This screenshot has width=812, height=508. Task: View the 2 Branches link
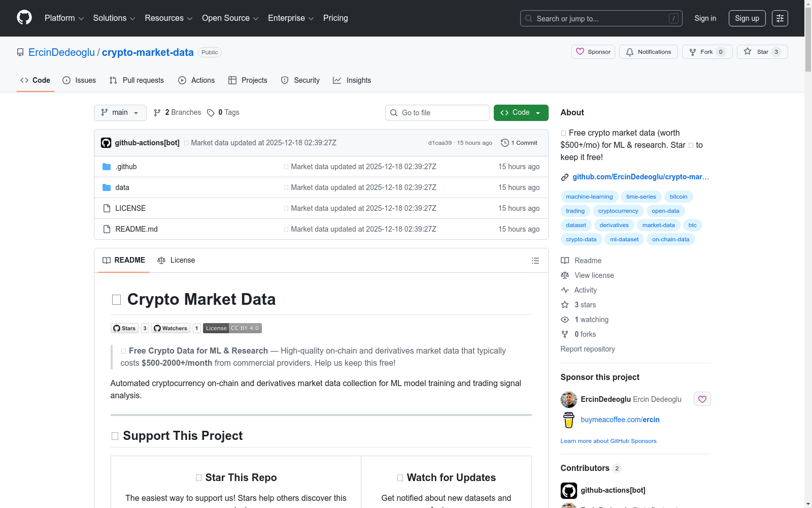pyautogui.click(x=178, y=113)
